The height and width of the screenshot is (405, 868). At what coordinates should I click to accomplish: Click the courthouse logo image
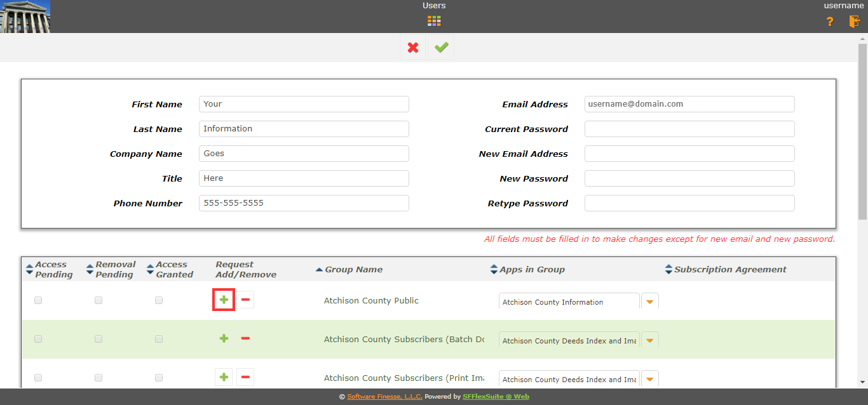(x=25, y=17)
